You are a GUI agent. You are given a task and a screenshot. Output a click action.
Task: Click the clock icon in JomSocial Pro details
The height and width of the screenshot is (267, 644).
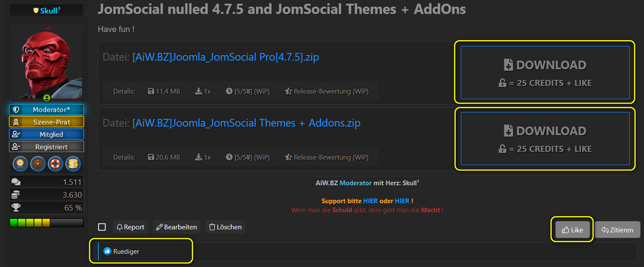point(229,92)
